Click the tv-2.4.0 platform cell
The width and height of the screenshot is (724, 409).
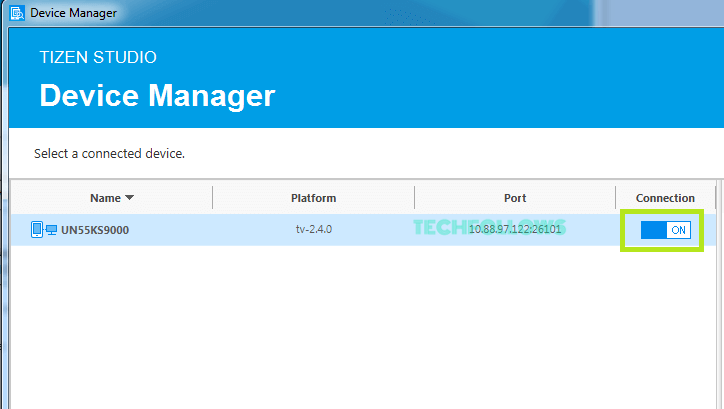pos(314,229)
